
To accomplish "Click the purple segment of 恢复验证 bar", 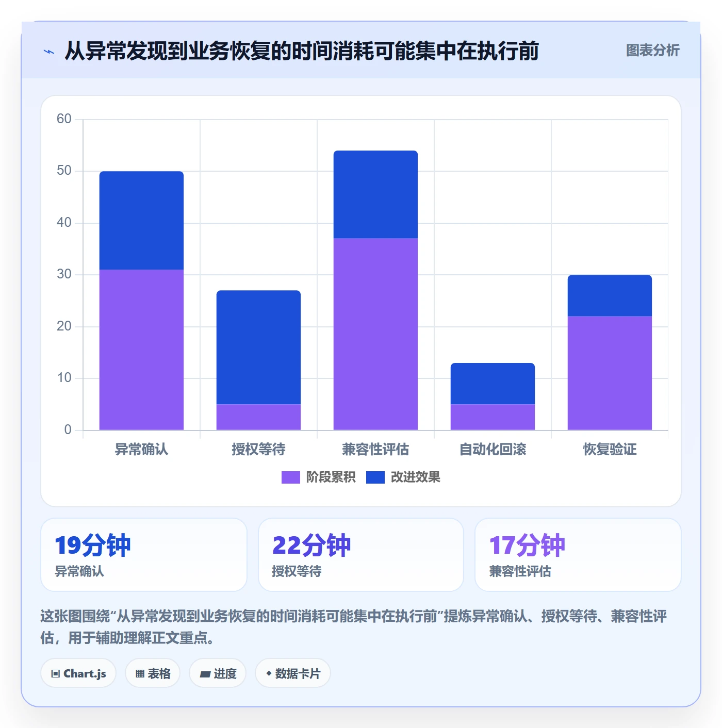I will point(610,373).
